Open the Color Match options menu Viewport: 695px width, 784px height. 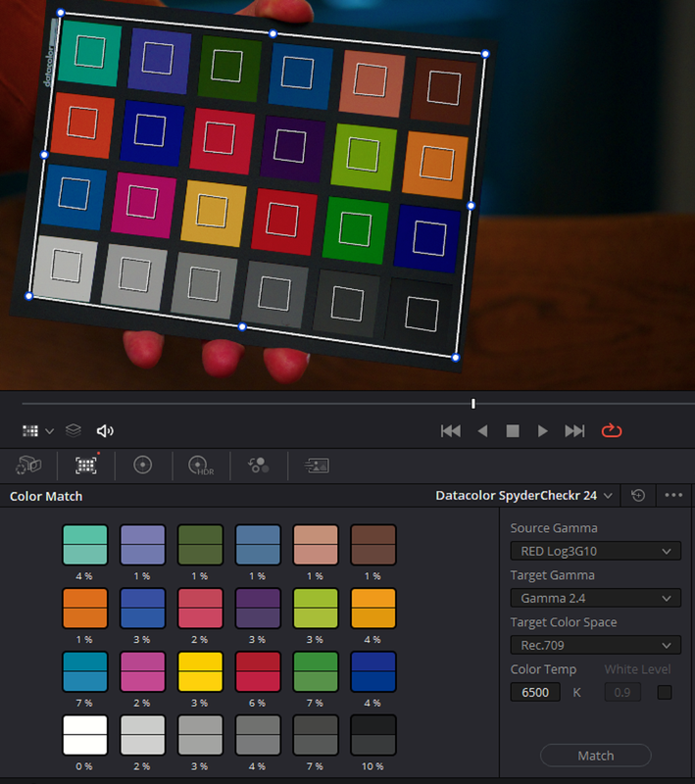(673, 495)
